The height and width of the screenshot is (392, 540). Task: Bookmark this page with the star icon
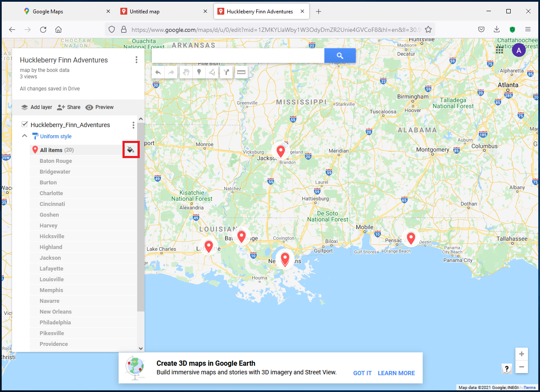[428, 29]
